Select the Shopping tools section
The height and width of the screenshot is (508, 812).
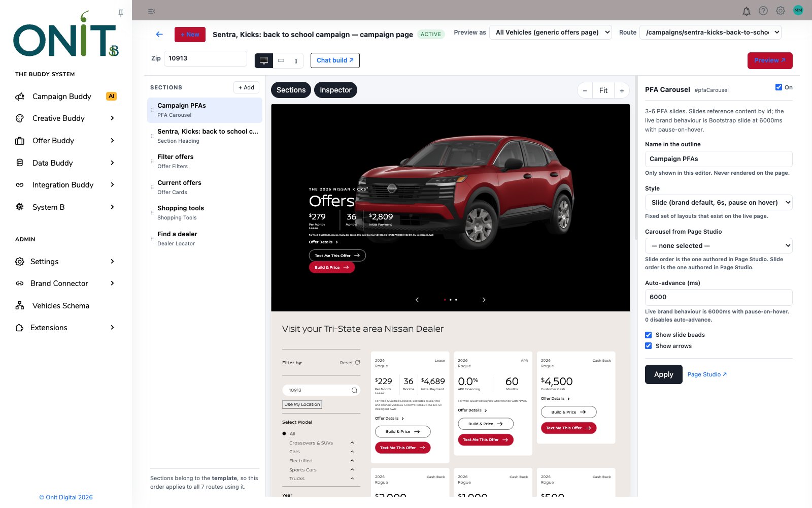205,213
